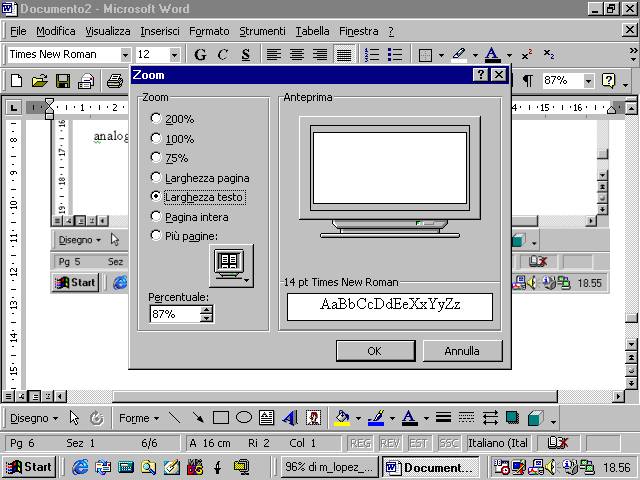This screenshot has height=480, width=640.
Task: Open the Tabella menu
Action: coord(312,31)
